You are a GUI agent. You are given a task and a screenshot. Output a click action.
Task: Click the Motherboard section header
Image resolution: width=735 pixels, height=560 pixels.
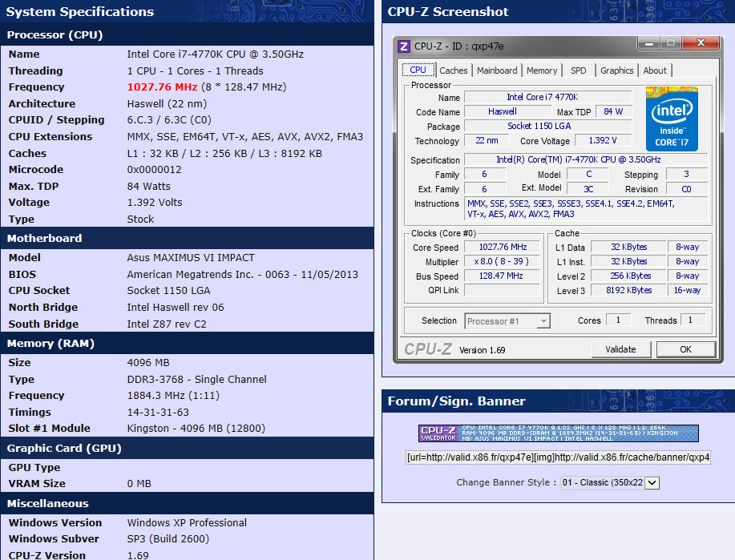coord(187,238)
